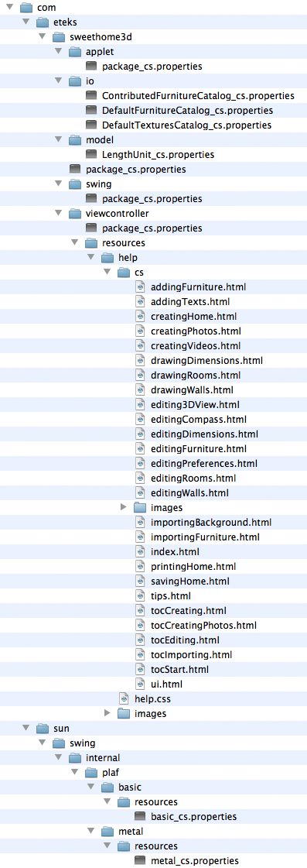Select addingTexts.html file name
The image size is (307, 868).
(x=189, y=302)
